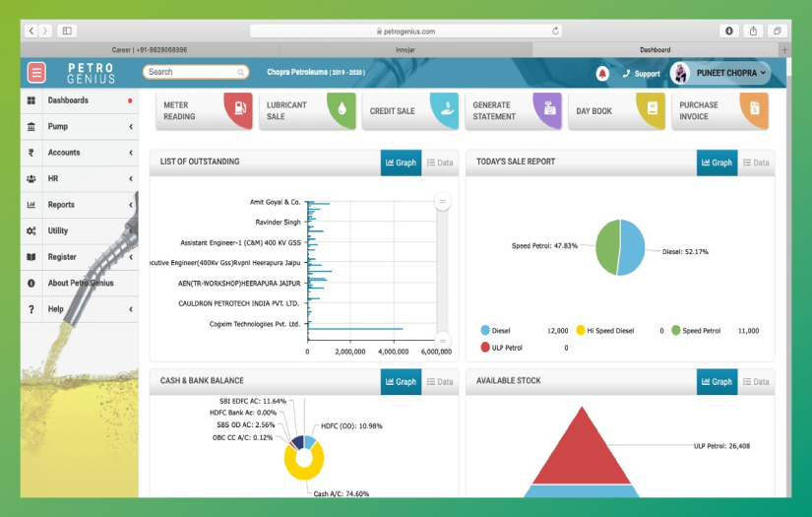Image resolution: width=812 pixels, height=517 pixels.
Task: Click the browser share button
Action: coord(753,32)
